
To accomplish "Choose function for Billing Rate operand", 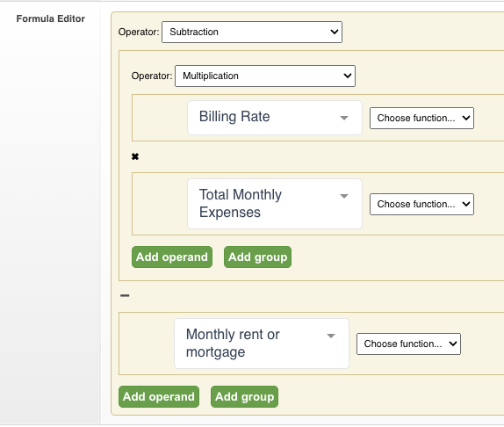I will (421, 118).
